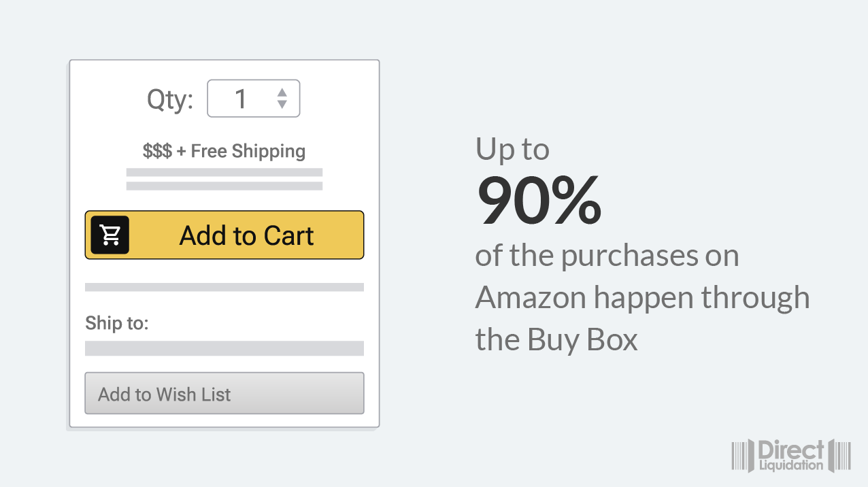Screen dimensions: 868x487
Task: Click the first gray line under Free Shipping
Action: click(x=224, y=172)
